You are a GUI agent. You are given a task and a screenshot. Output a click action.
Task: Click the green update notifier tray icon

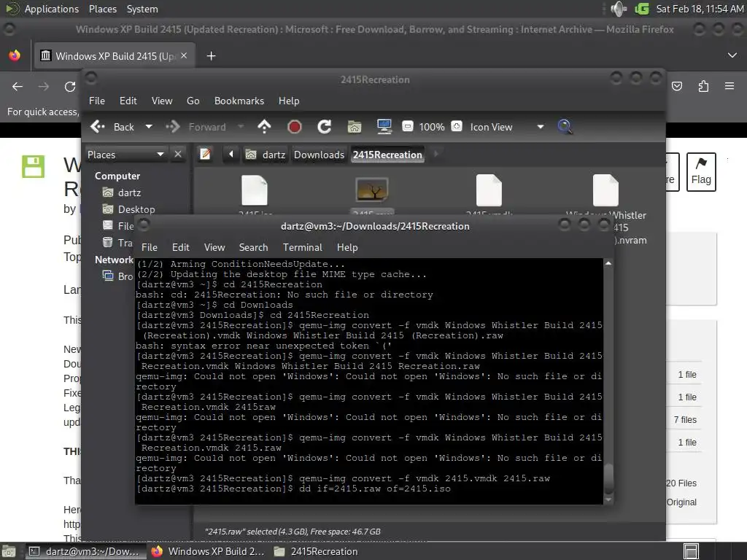click(642, 9)
